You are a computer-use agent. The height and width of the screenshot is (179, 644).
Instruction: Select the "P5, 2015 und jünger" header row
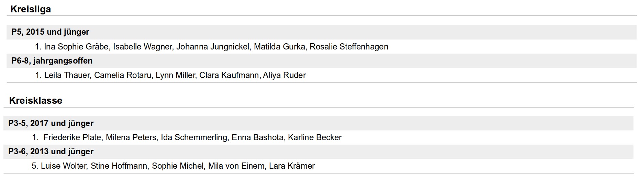tap(50, 32)
